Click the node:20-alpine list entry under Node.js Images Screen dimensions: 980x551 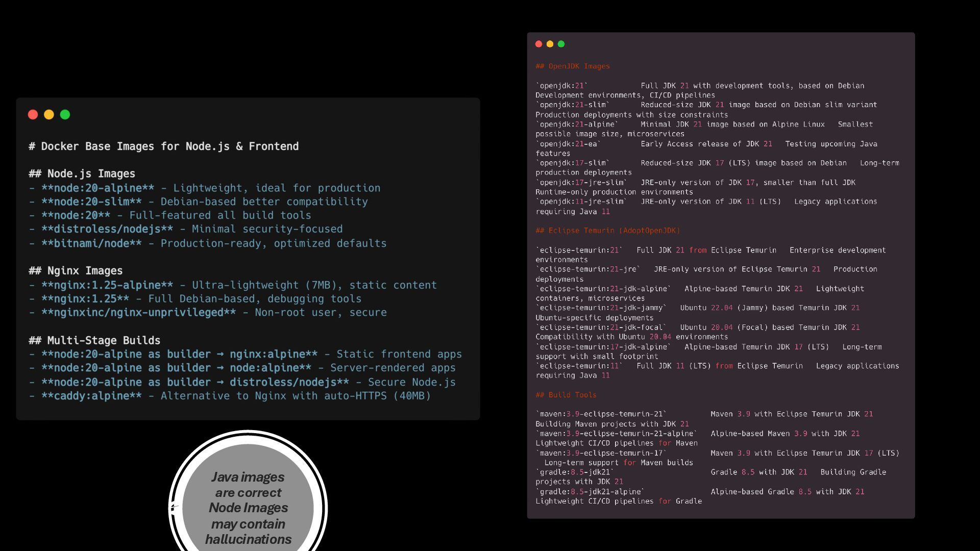pyautogui.click(x=204, y=188)
